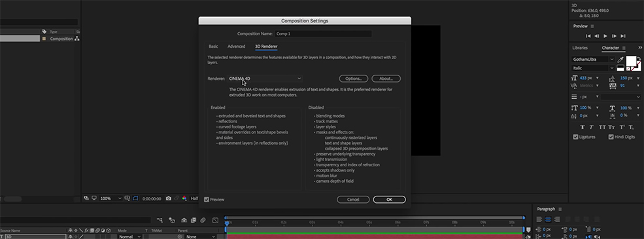
Task: Toggle the Hindi Digits checkbox
Action: click(611, 137)
